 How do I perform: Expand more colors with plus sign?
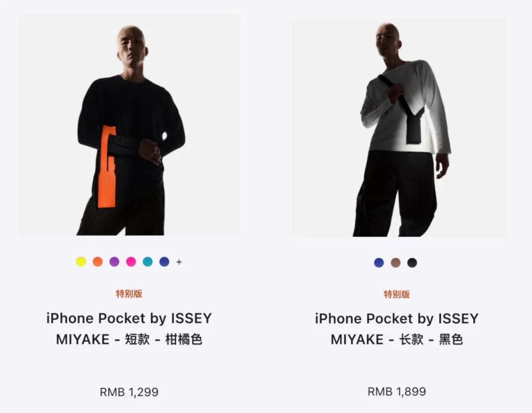point(179,262)
